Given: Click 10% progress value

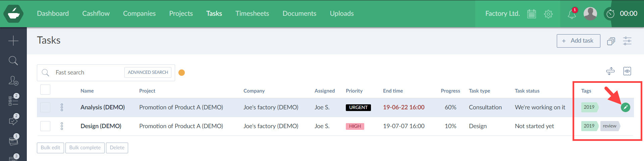Looking at the screenshot, I should [450, 126].
